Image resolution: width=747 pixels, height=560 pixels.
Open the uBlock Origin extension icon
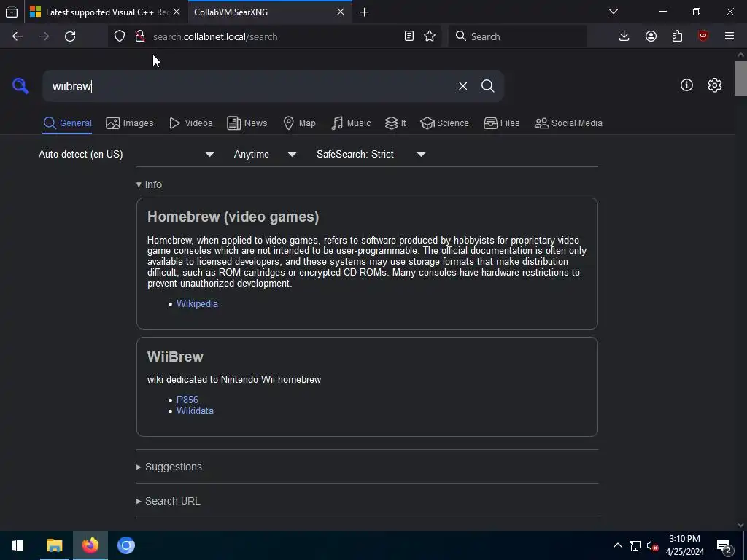pos(703,36)
